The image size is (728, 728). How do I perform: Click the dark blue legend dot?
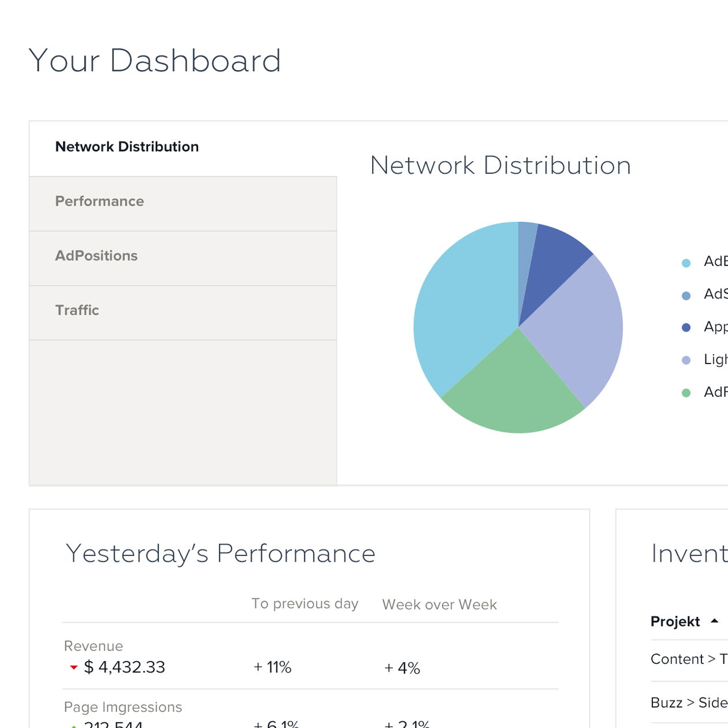686,328
